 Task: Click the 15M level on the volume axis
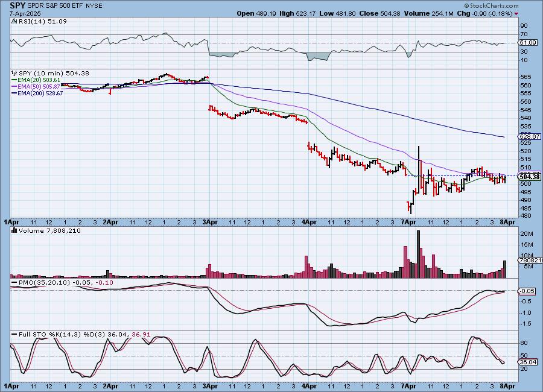526,245
